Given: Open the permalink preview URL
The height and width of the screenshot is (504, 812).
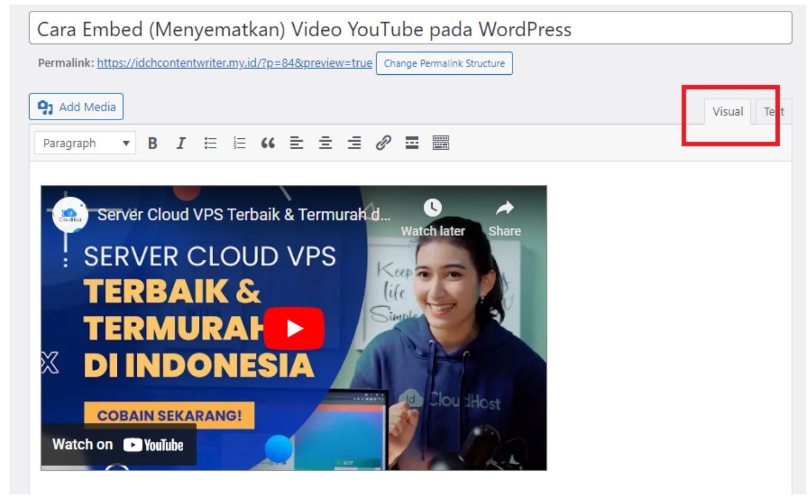Looking at the screenshot, I should pyautogui.click(x=234, y=63).
